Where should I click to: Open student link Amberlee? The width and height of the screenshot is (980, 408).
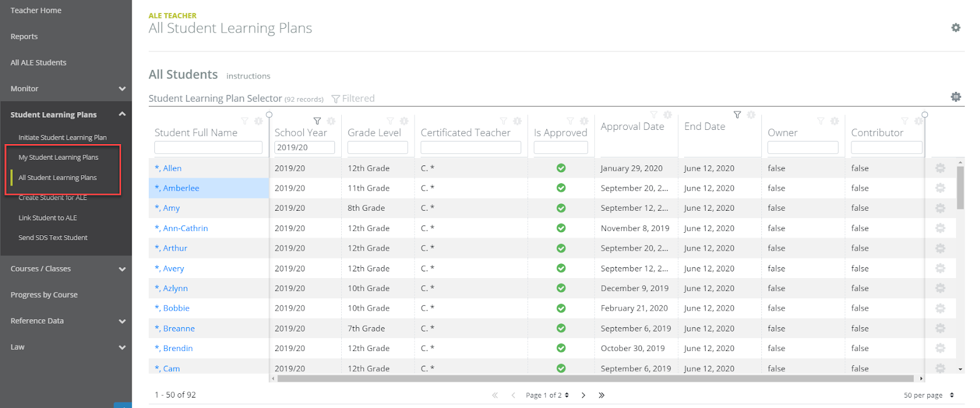tap(177, 188)
